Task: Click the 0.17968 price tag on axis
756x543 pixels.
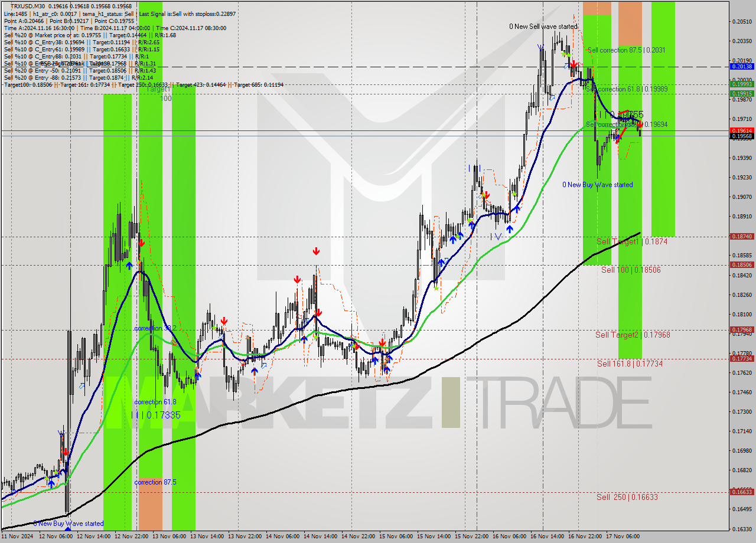Action: 742,330
